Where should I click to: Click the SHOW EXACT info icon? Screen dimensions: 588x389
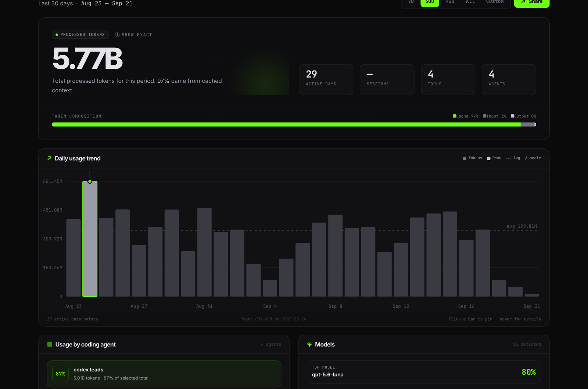pyautogui.click(x=117, y=35)
